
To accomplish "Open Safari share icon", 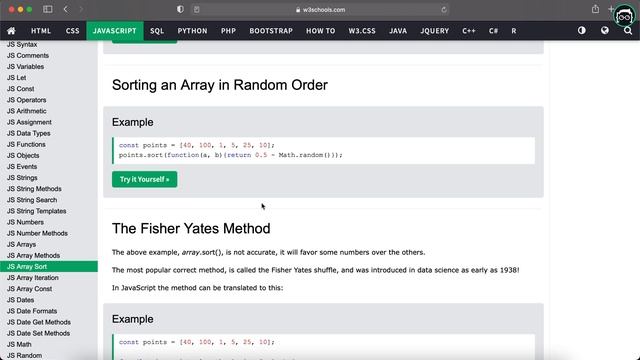I will click(x=596, y=9).
